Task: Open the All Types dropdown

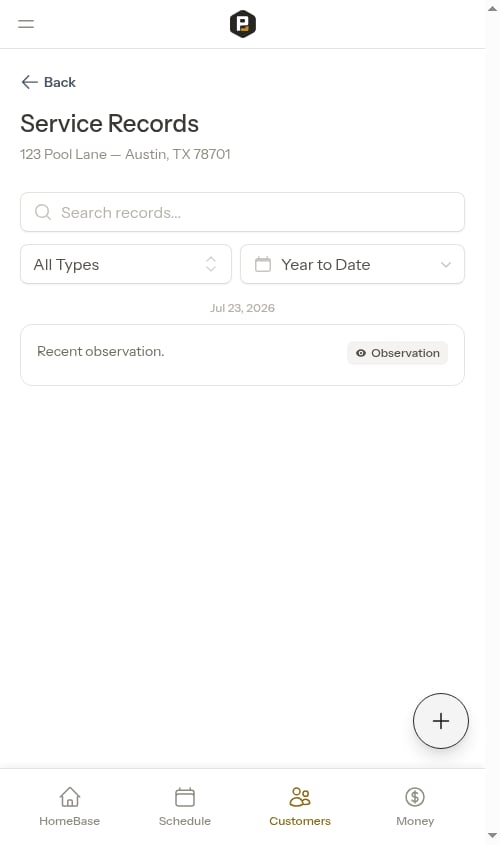Action: 126,264
